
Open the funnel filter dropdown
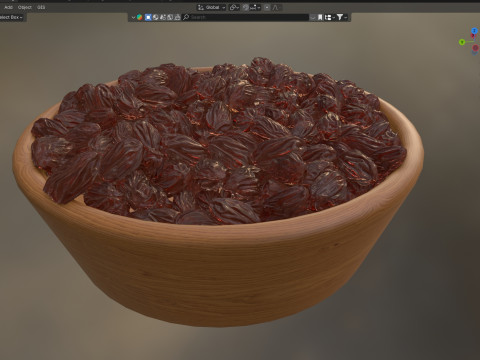pyautogui.click(x=342, y=17)
